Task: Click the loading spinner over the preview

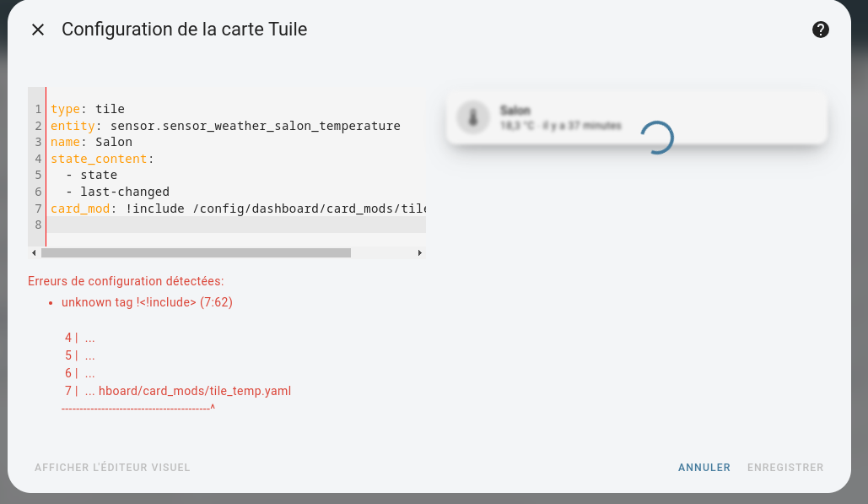Action: (x=657, y=138)
